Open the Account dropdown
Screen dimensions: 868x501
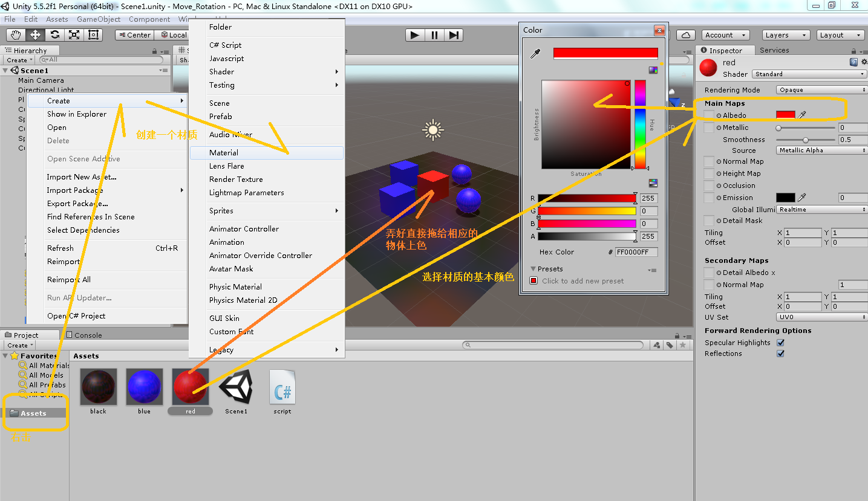[x=726, y=35]
